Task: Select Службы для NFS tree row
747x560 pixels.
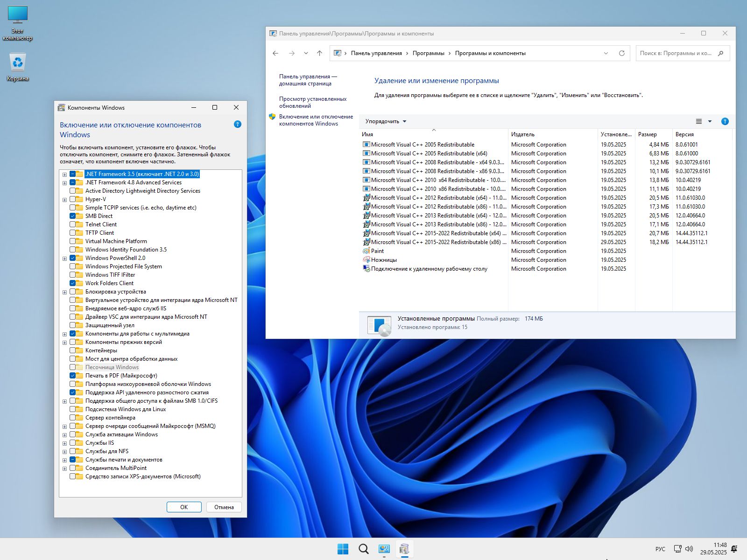Action: (107, 451)
